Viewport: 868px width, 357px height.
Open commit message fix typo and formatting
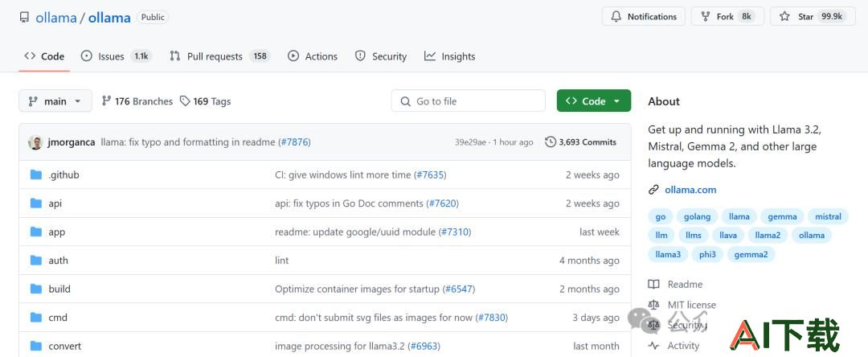point(188,142)
